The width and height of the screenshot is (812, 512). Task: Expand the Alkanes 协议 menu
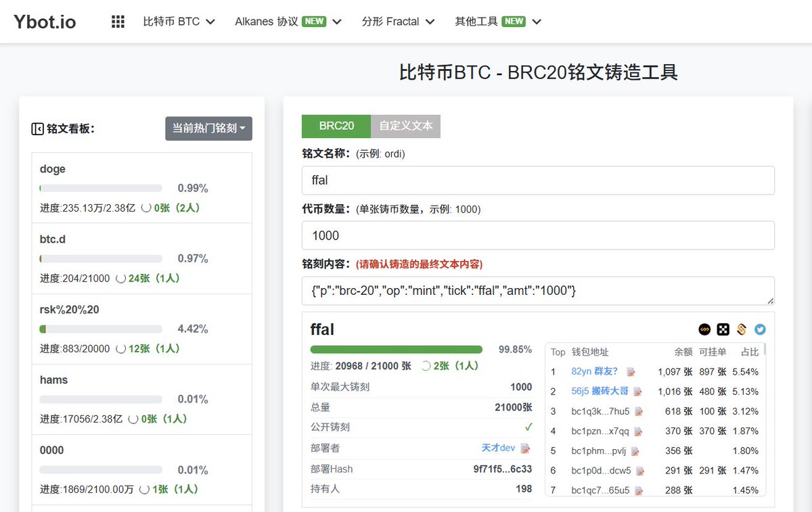point(288,22)
